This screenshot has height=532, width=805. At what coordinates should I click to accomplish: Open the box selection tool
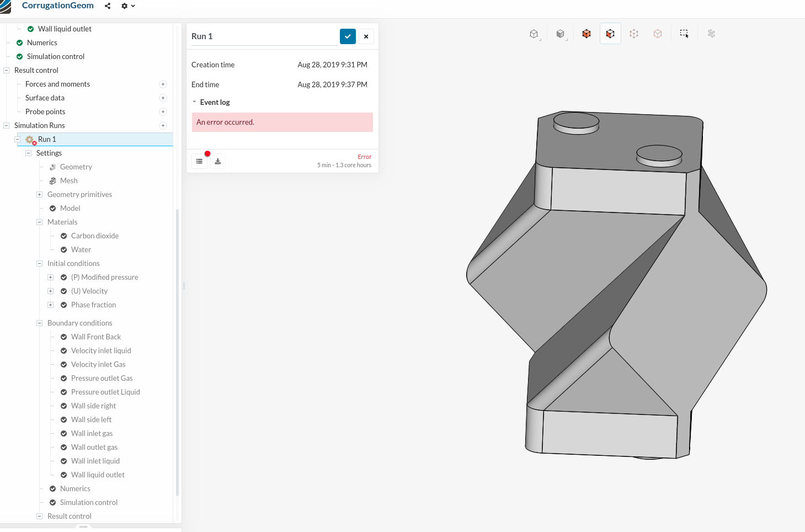pos(684,34)
